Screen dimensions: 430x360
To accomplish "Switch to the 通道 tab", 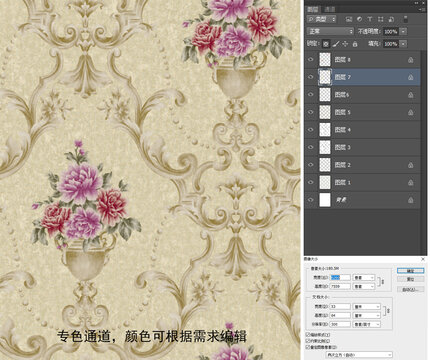I will pyautogui.click(x=330, y=9).
